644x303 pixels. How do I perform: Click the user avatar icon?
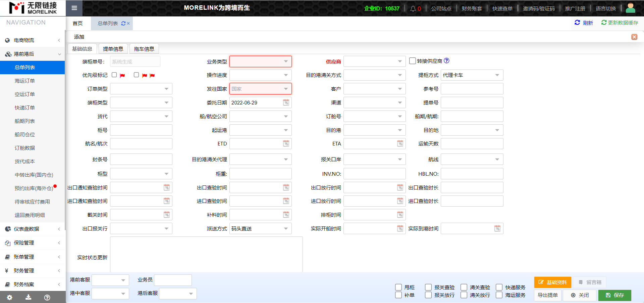point(630,8)
